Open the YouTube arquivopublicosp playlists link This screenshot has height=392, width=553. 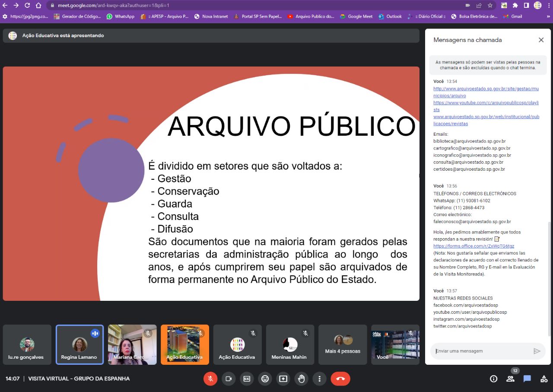tap(486, 106)
